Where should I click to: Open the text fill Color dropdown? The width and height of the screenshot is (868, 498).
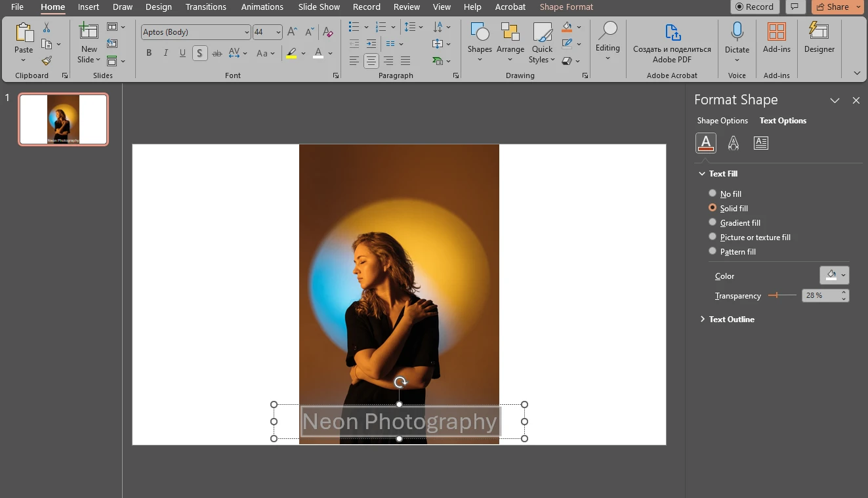[841, 275]
